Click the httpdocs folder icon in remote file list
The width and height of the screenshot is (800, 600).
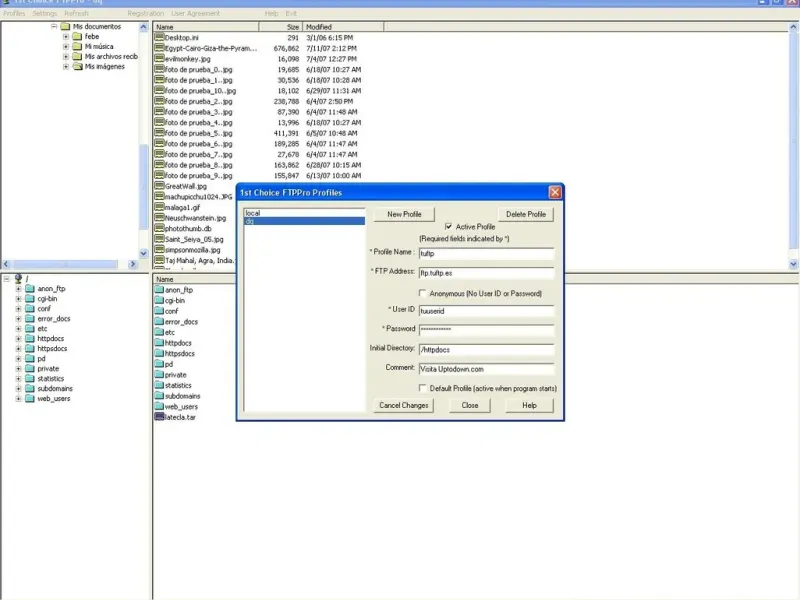coord(159,343)
